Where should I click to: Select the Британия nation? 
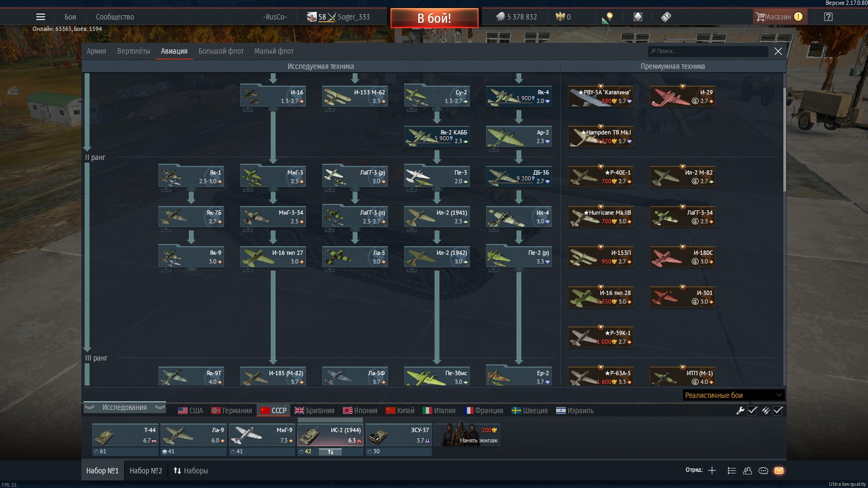coord(315,410)
